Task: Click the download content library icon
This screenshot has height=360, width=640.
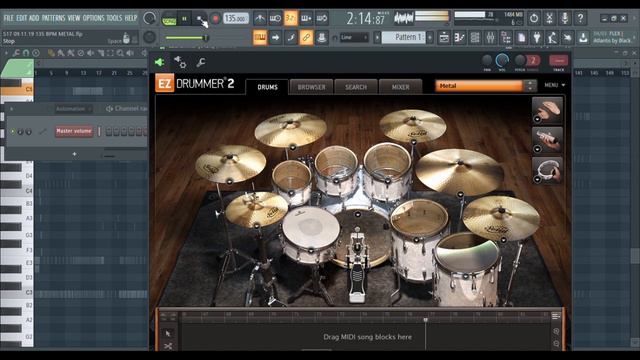Action: point(583,38)
